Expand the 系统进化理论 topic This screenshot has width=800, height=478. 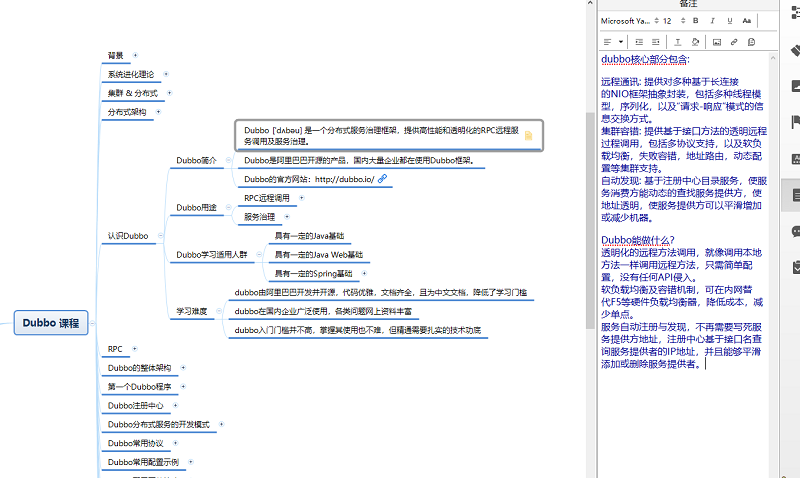click(x=165, y=74)
